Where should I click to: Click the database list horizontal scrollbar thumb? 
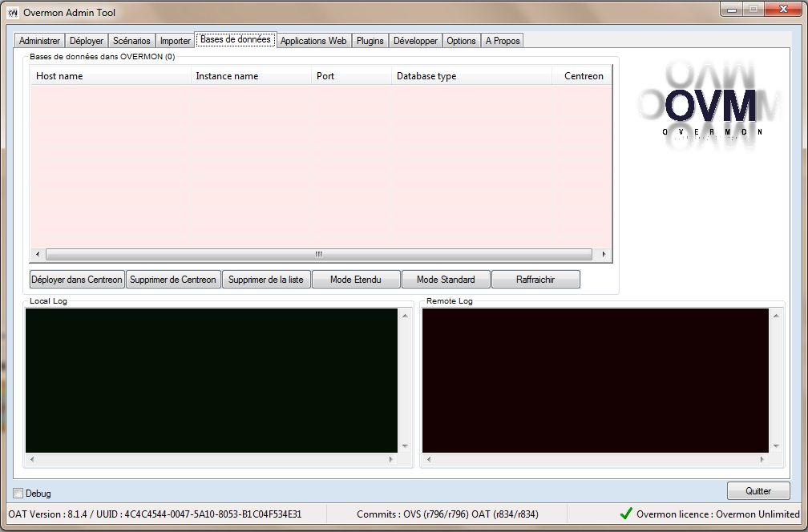coord(318,255)
